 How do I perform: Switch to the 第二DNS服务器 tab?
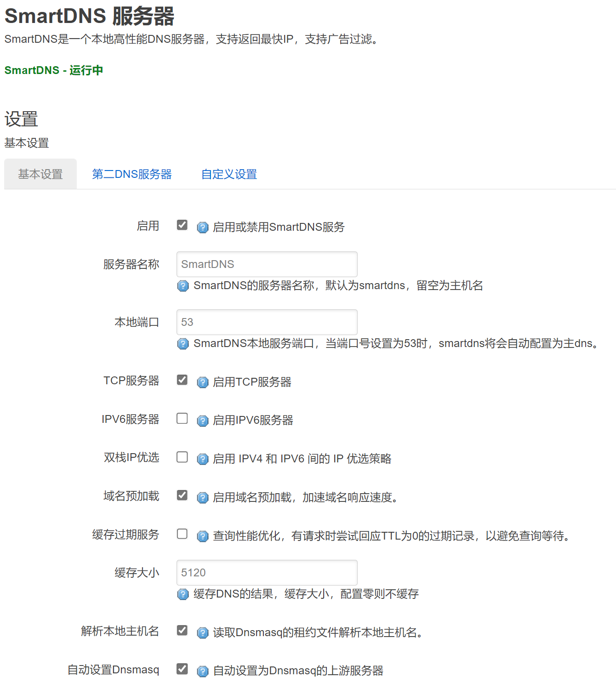(131, 174)
